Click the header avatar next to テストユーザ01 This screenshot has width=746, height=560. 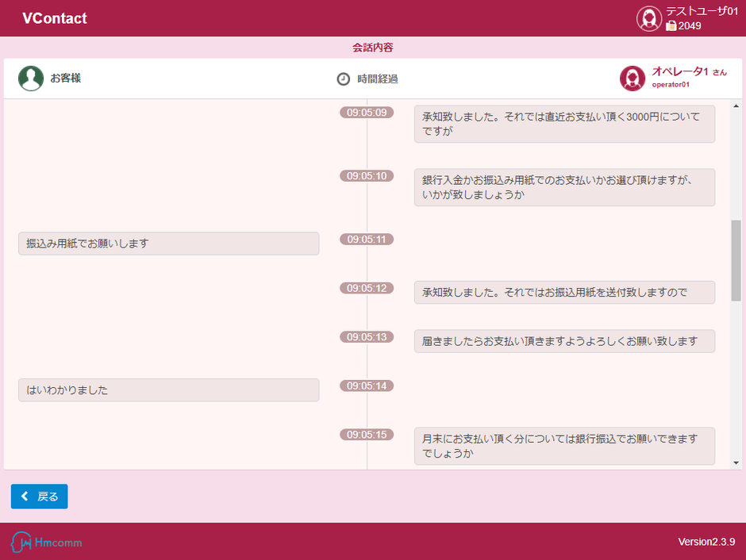tap(649, 18)
